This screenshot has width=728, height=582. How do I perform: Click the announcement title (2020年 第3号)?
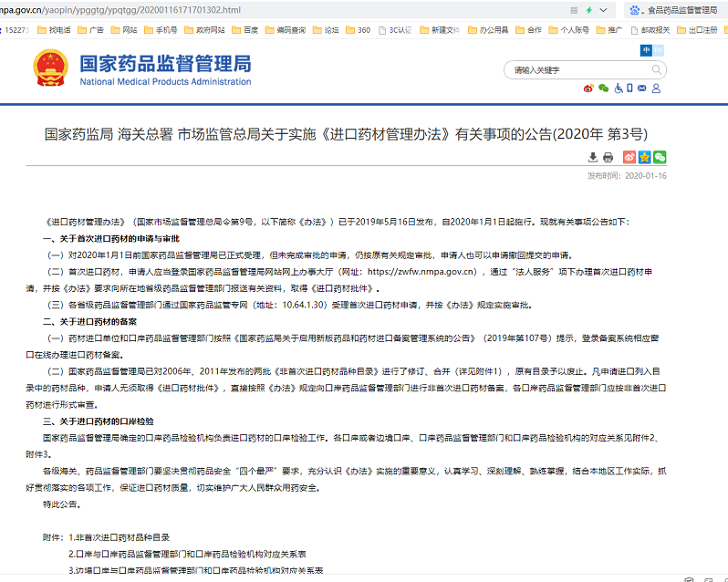(346, 135)
